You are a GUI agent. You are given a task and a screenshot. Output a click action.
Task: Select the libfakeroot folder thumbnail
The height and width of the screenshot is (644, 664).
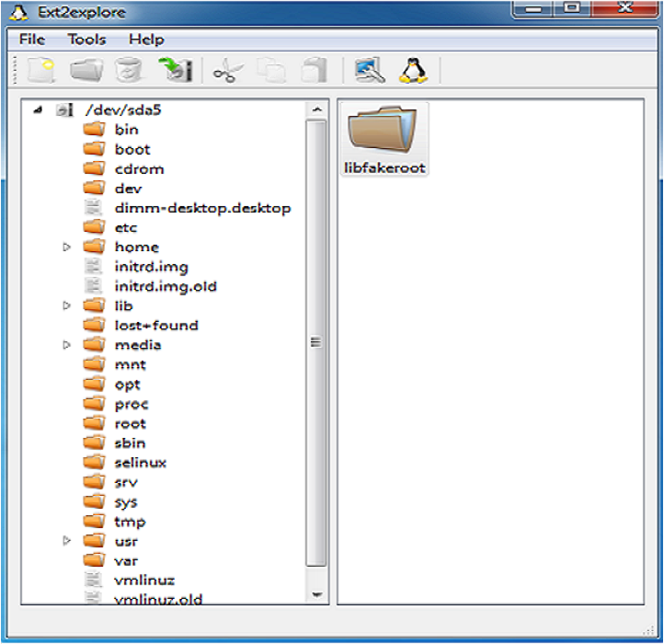click(384, 138)
